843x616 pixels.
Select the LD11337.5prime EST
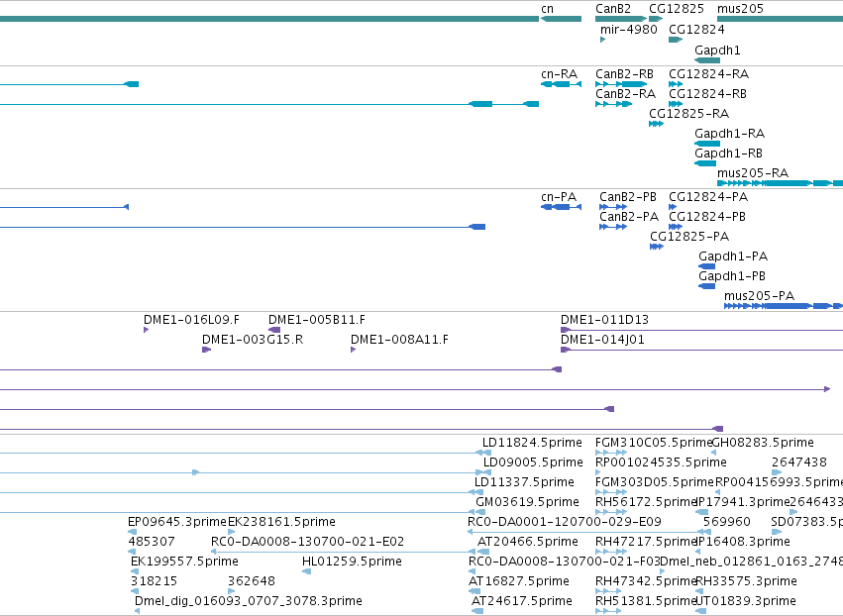(x=478, y=492)
